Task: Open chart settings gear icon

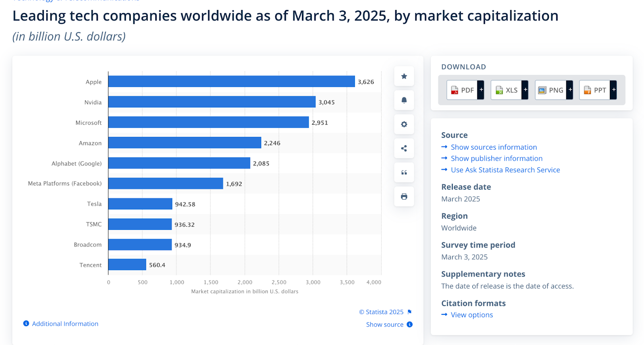Action: [404, 124]
